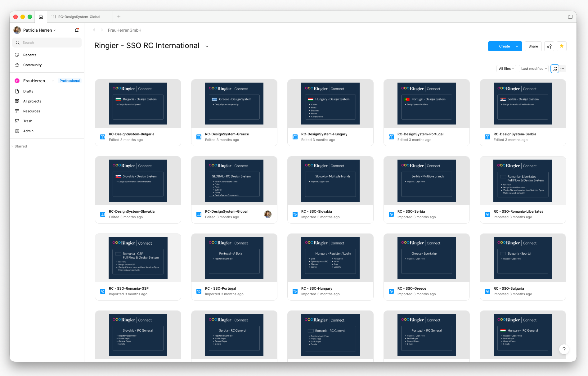
Task: Open RC-DesignSystem-Portugal thumbnail
Action: tap(427, 103)
